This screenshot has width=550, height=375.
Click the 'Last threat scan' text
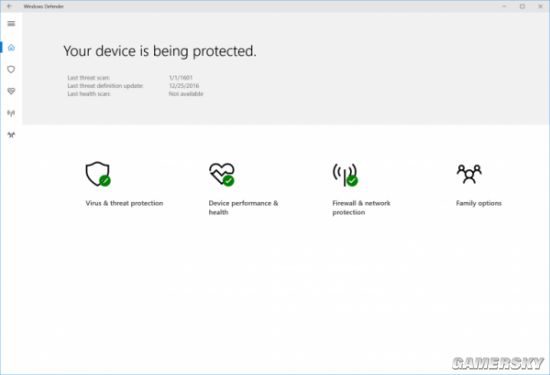click(x=88, y=78)
